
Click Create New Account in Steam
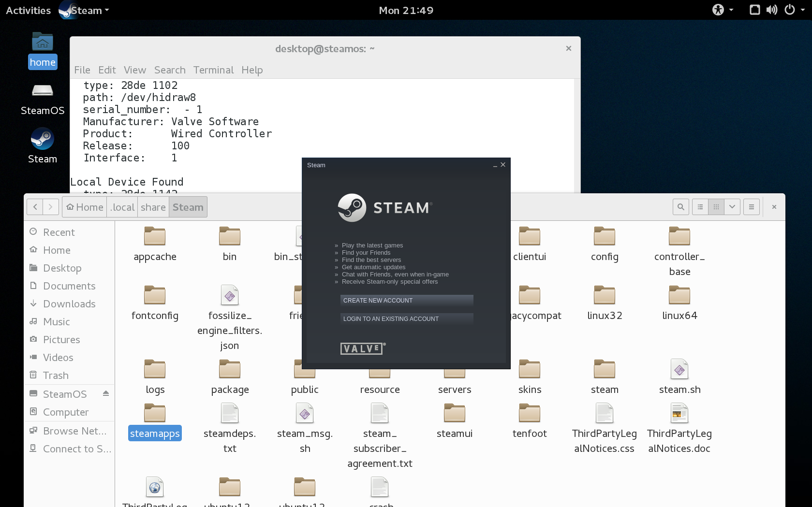pyautogui.click(x=407, y=301)
